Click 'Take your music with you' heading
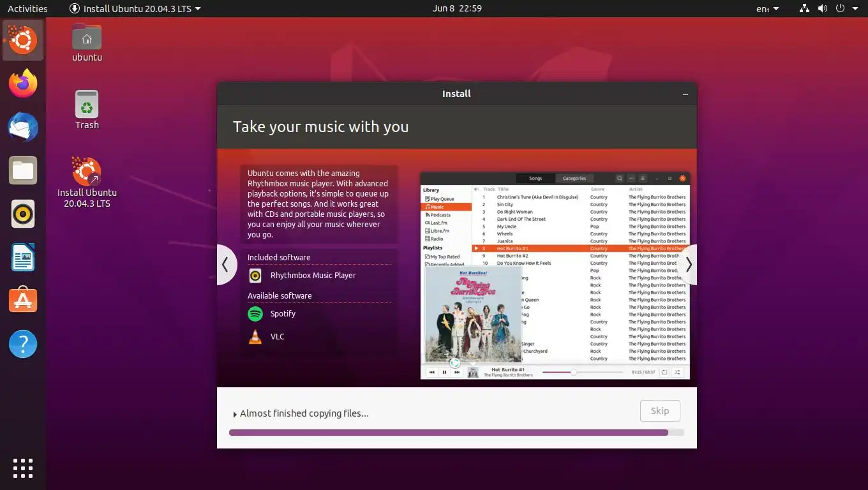This screenshot has height=490, width=868. [x=320, y=126]
